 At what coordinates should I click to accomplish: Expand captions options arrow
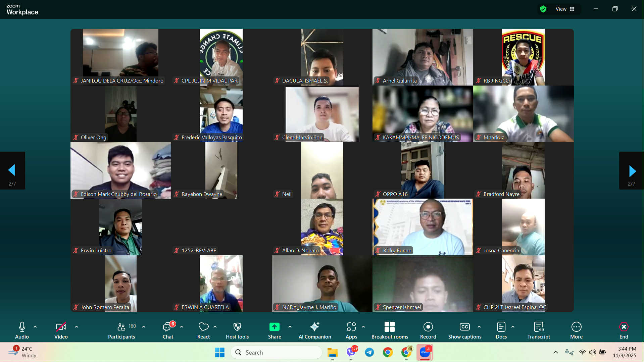tap(479, 327)
